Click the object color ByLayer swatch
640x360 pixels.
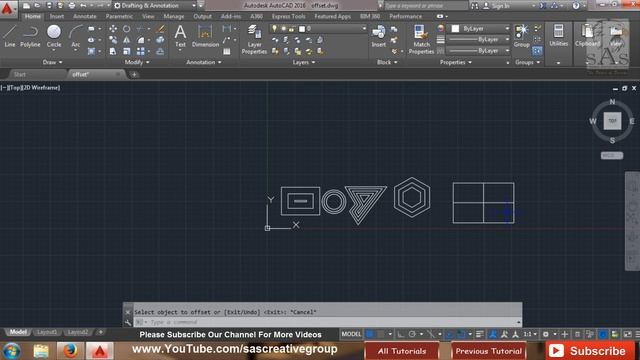tap(455, 29)
